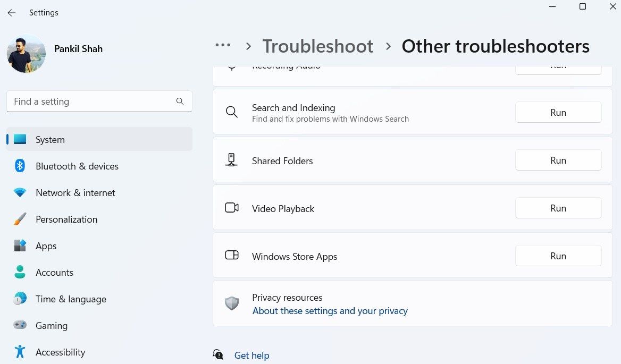621x364 pixels.
Task: Click the Gaming controller icon
Action: coord(20,325)
